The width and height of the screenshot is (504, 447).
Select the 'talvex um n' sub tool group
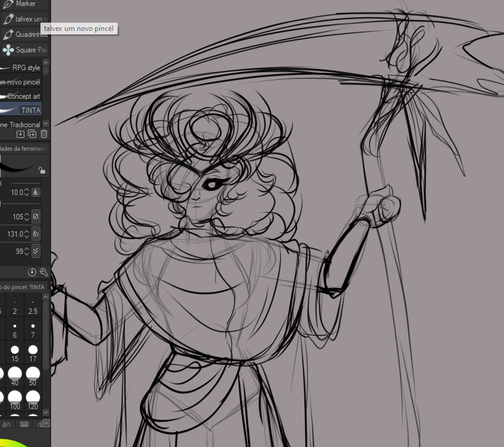pos(24,19)
